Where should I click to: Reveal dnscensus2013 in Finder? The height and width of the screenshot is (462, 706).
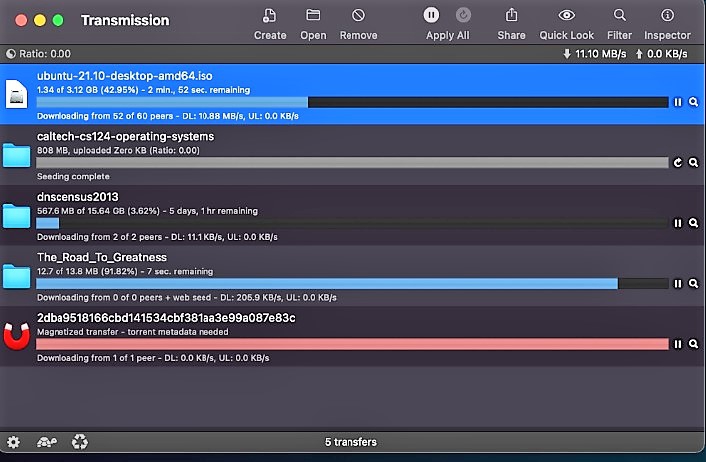point(693,223)
